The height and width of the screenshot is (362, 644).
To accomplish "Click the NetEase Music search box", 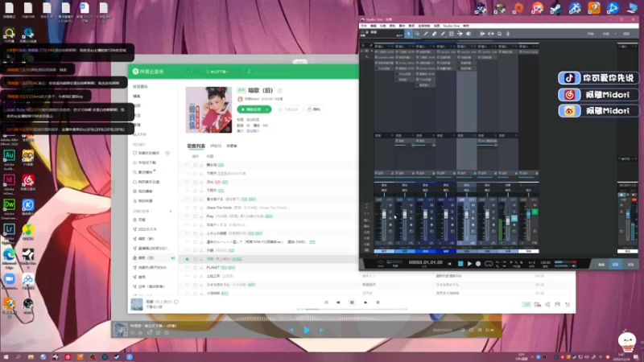I will click(224, 72).
